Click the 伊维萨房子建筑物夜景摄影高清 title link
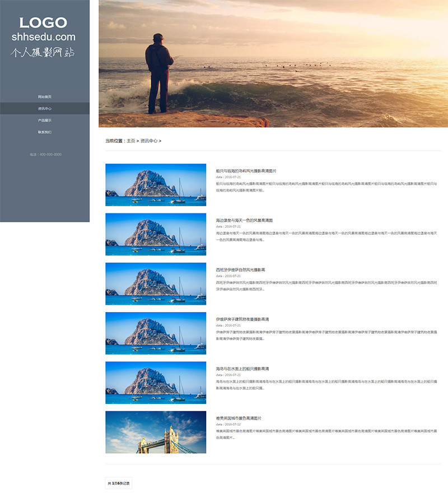This screenshot has width=448, height=493. tap(242, 319)
